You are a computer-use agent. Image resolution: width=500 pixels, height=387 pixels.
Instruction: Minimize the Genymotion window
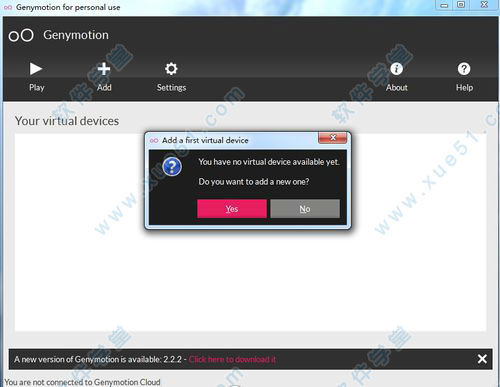coord(444,5)
